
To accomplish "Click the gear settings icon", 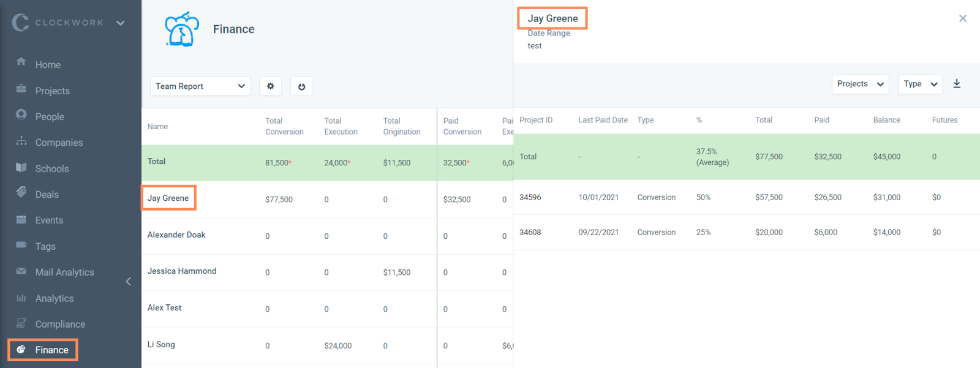I will pos(270,86).
